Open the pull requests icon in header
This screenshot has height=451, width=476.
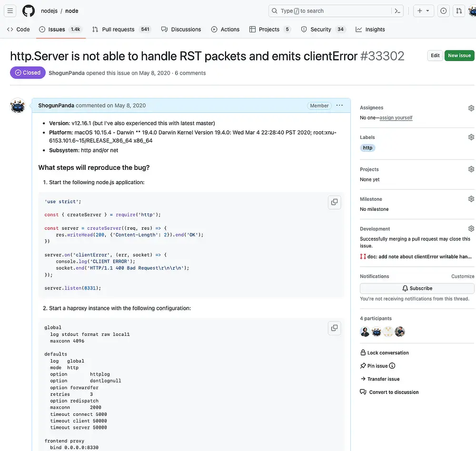pos(459,11)
